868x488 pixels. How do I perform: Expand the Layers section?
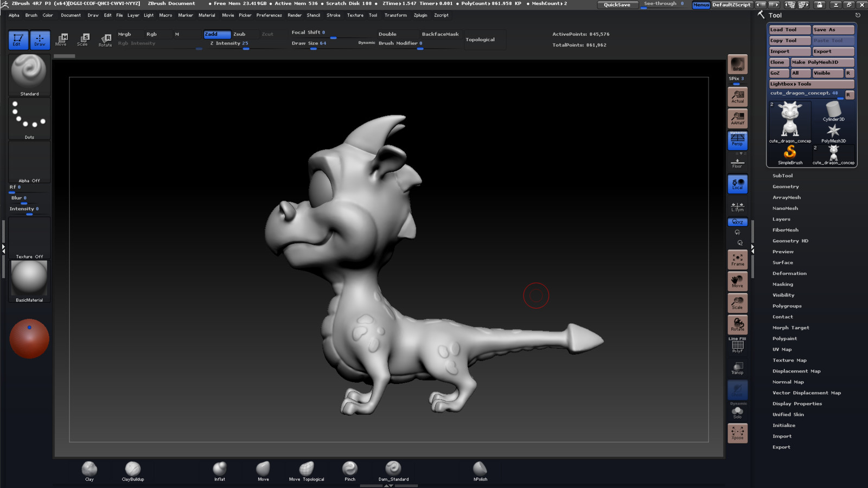(x=781, y=219)
